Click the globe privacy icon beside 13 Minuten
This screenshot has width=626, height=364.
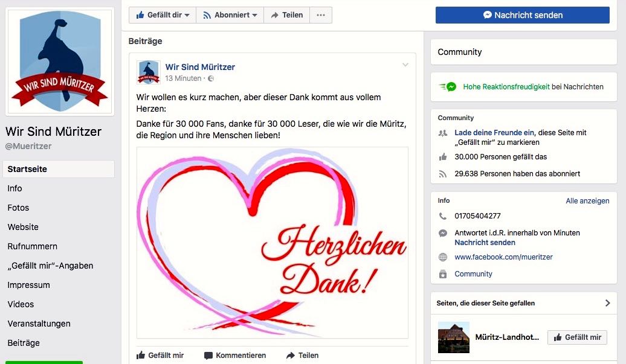coord(211,78)
